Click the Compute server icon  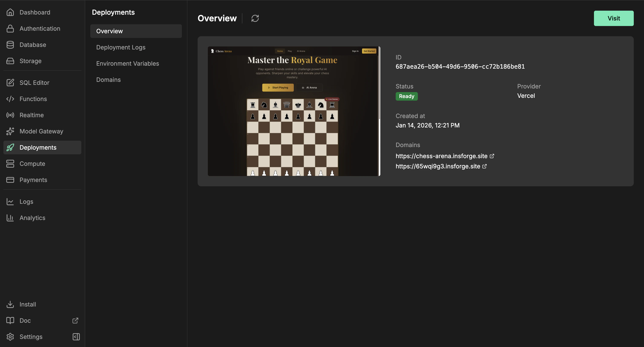(10, 164)
